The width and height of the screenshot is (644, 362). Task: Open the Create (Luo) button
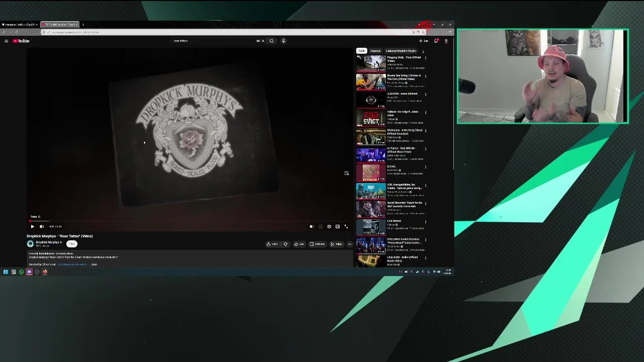tap(424, 41)
